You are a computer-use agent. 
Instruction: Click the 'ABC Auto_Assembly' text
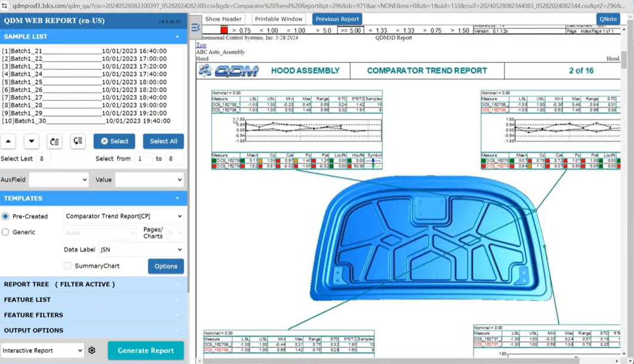pyautogui.click(x=220, y=52)
